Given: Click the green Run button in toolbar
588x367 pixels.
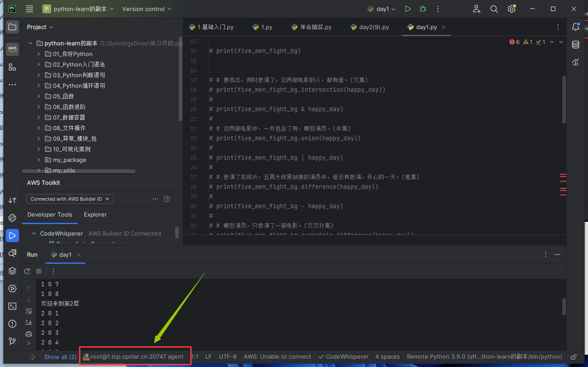Looking at the screenshot, I should (408, 9).
